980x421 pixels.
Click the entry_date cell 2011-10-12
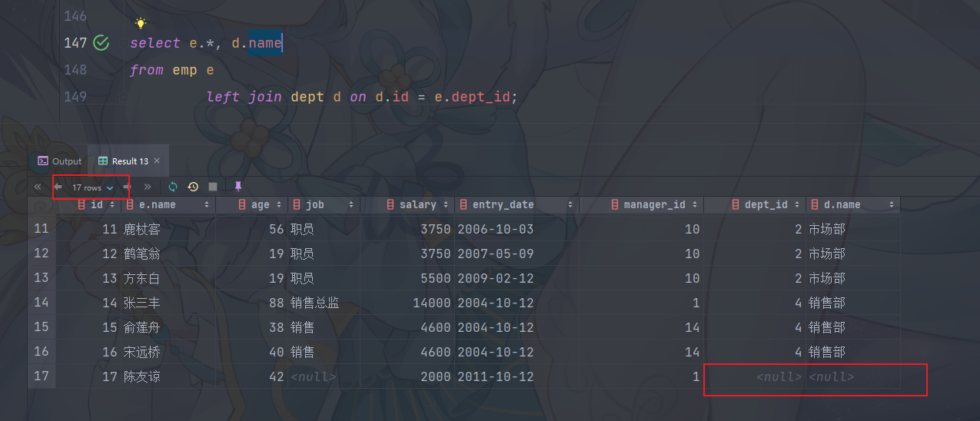coord(495,376)
